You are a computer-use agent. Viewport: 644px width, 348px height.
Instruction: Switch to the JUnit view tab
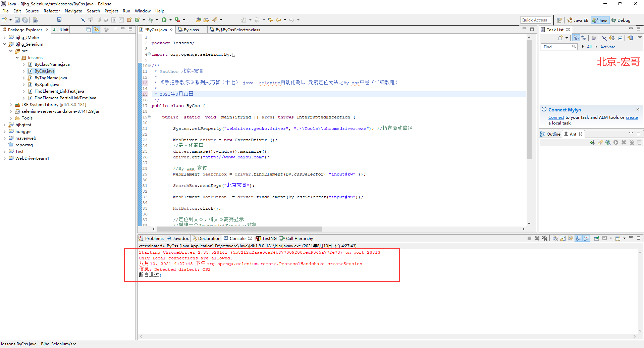tap(61, 30)
